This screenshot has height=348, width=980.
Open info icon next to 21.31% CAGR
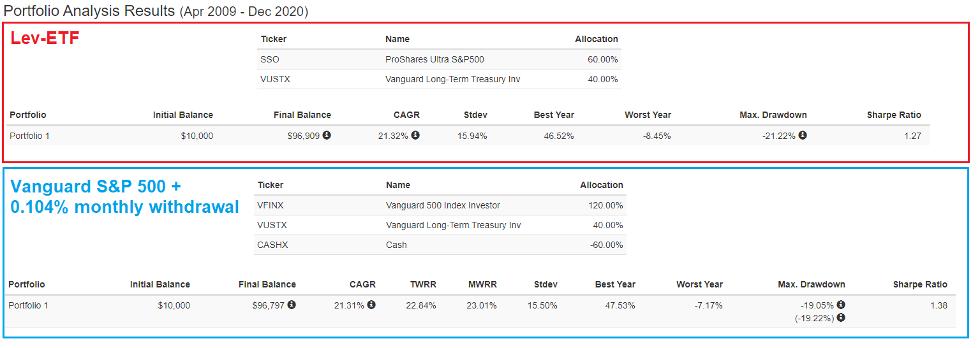click(371, 305)
